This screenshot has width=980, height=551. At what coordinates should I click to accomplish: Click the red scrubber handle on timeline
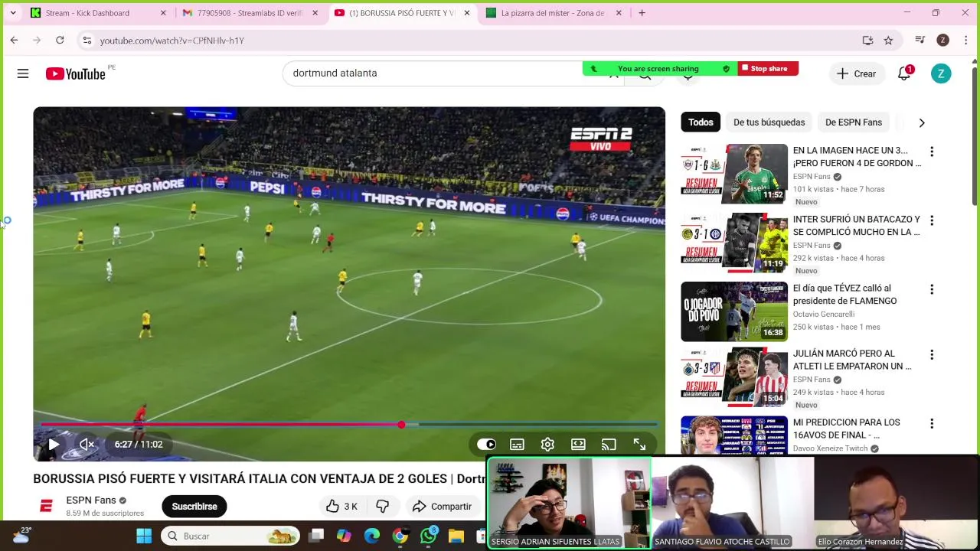401,424
